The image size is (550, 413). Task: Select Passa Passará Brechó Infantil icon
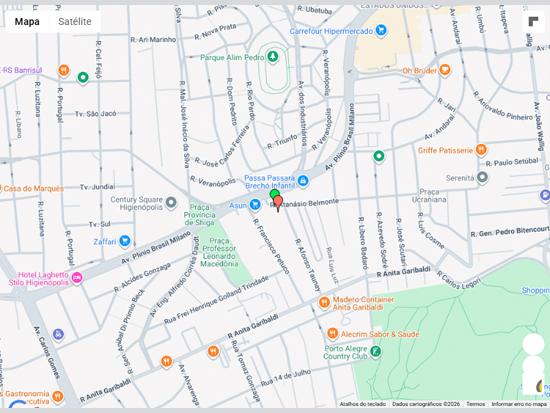(x=303, y=181)
